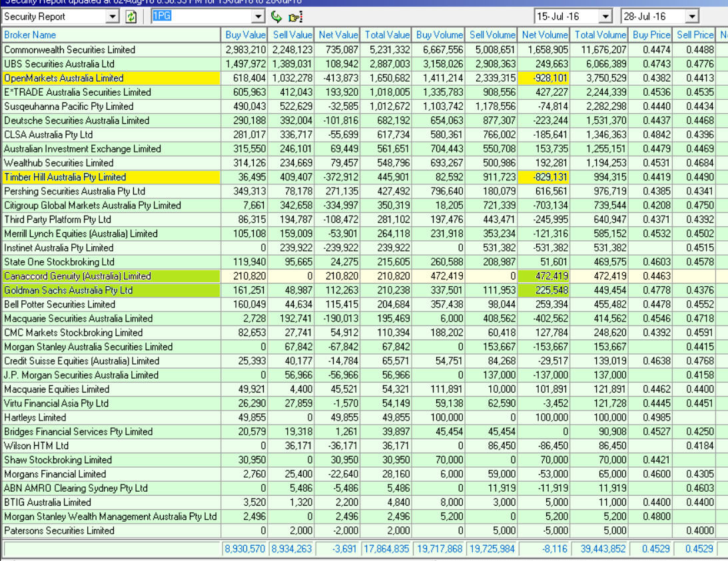Select Hartleys Limited broker
This screenshot has width=728, height=561.
[x=35, y=418]
